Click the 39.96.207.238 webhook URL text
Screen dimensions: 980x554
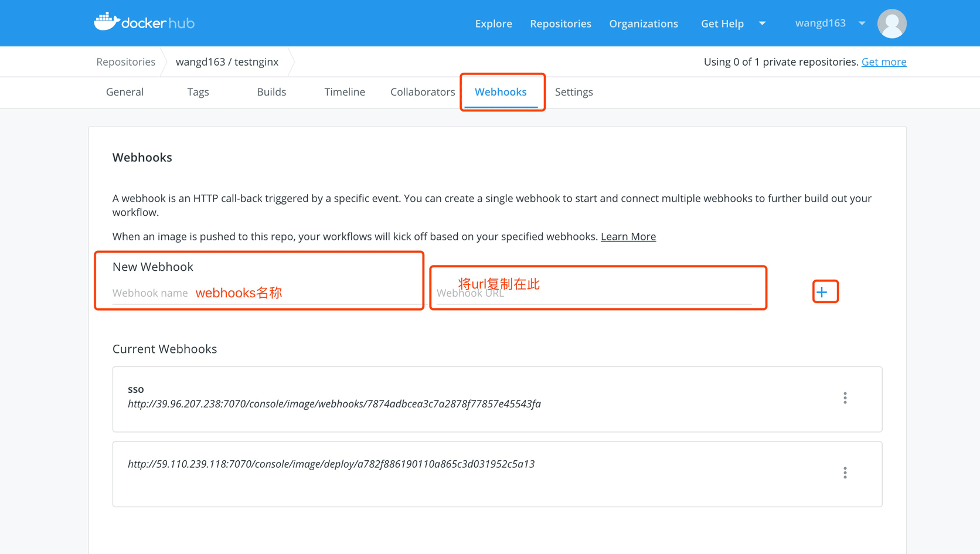pyautogui.click(x=334, y=404)
